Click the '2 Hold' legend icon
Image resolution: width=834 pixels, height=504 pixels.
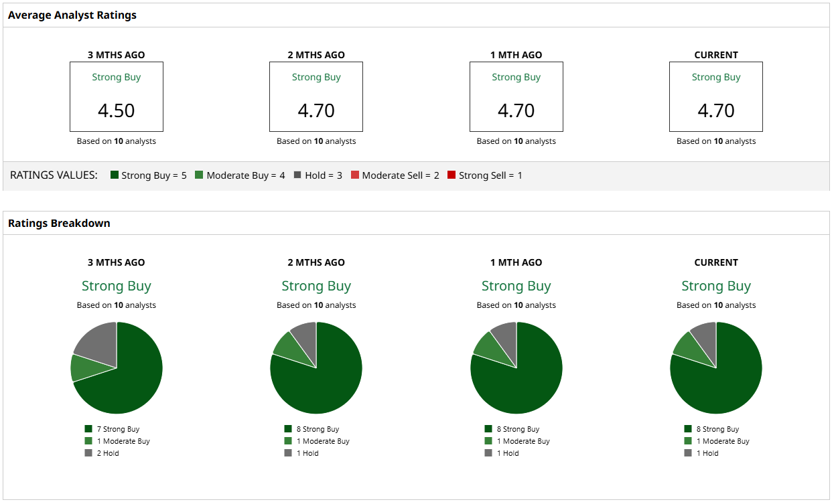[88, 453]
